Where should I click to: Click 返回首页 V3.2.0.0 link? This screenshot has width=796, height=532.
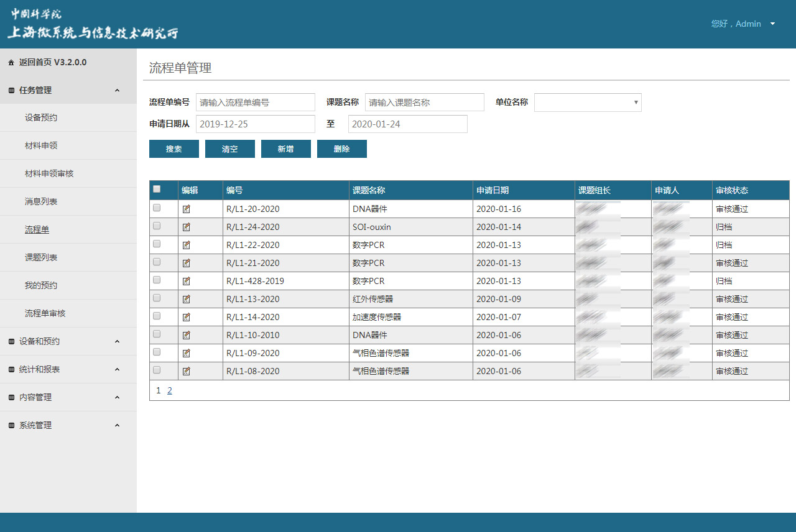click(x=53, y=63)
